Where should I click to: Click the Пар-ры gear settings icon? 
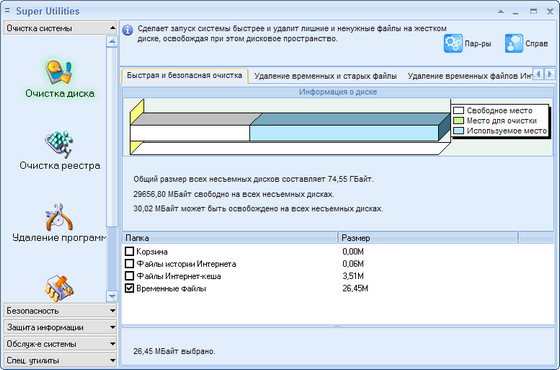(x=453, y=44)
